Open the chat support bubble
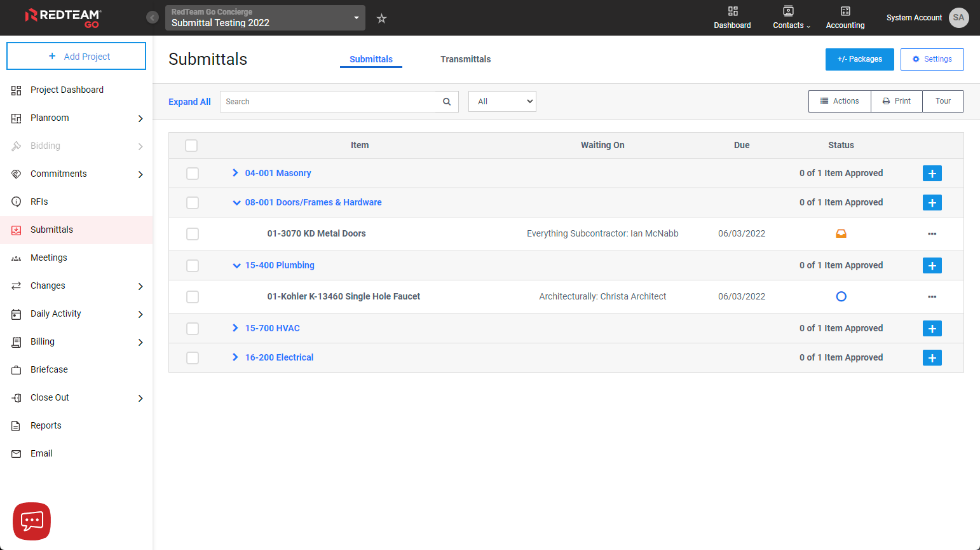The width and height of the screenshot is (980, 550). (31, 521)
